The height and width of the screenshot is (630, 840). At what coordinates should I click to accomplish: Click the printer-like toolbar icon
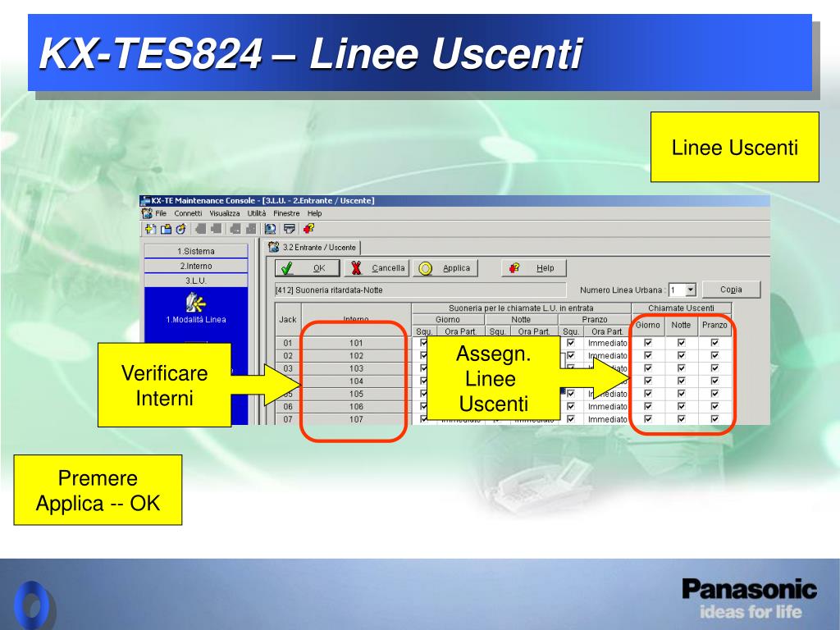pyautogui.click(x=290, y=230)
